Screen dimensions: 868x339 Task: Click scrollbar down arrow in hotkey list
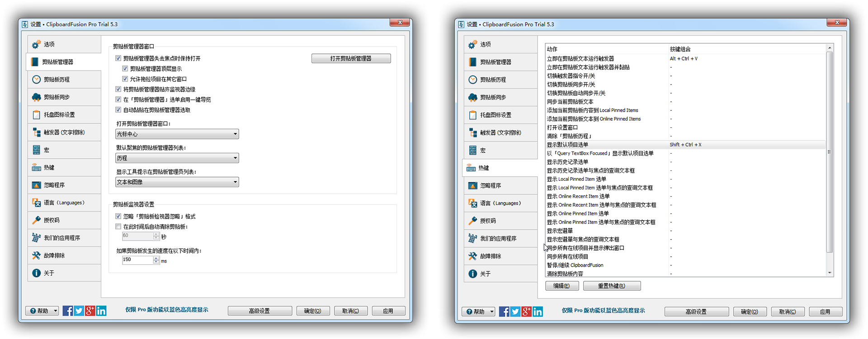pos(830,273)
